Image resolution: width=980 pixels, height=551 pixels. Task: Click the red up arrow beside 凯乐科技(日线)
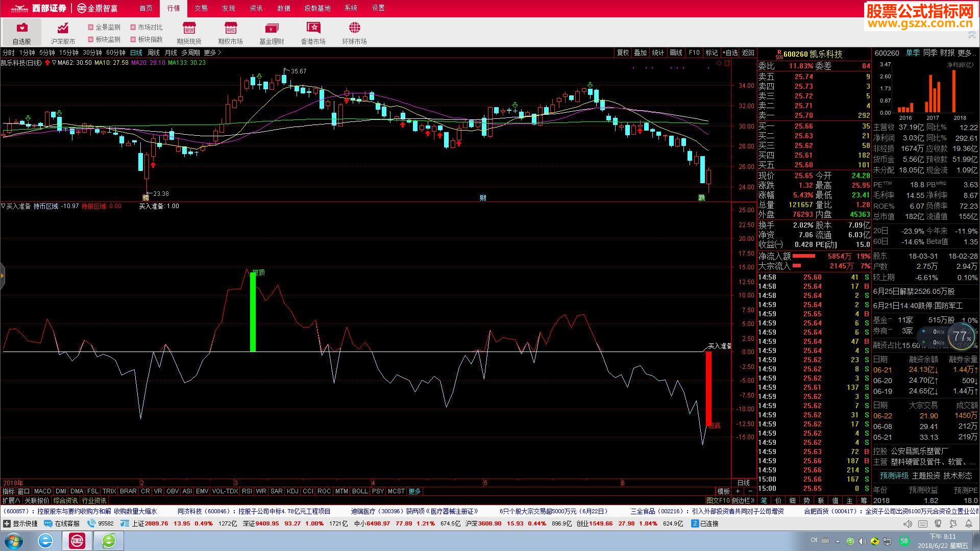click(x=47, y=63)
